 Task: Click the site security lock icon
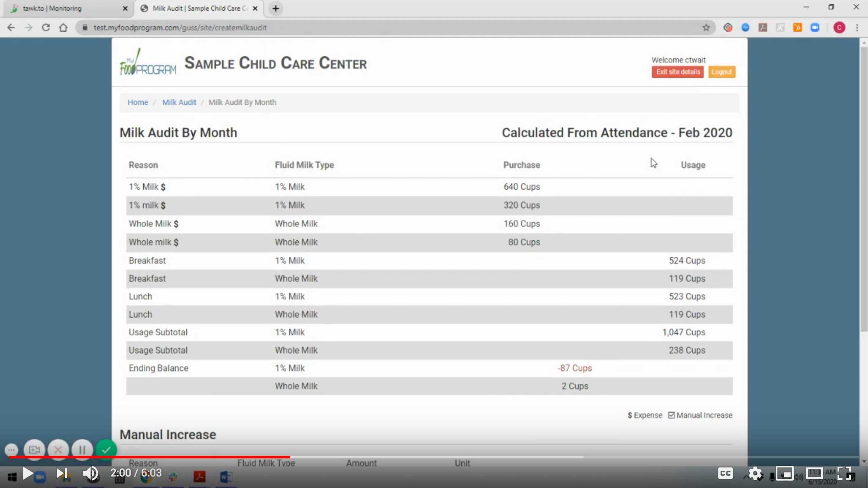pos(85,28)
